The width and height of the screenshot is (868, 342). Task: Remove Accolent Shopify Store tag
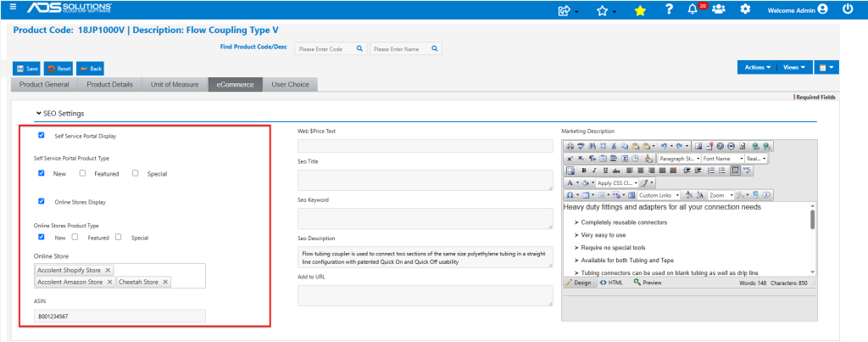pyautogui.click(x=108, y=270)
